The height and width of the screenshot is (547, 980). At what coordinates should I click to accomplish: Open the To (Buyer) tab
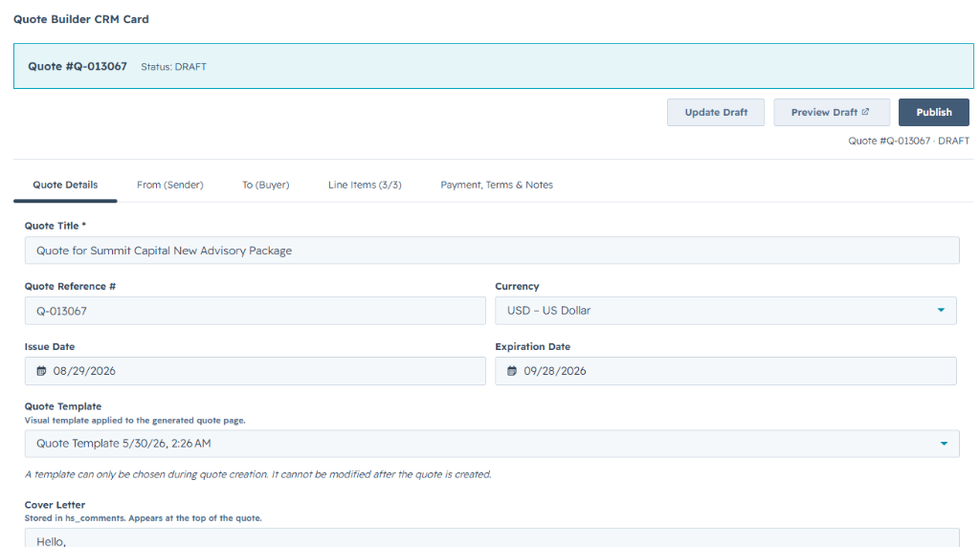(x=266, y=185)
